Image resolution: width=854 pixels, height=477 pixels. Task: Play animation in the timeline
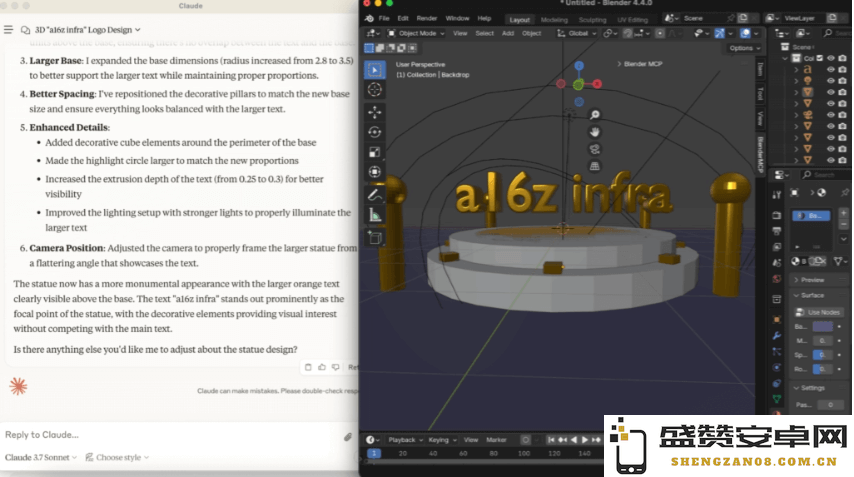(584, 439)
